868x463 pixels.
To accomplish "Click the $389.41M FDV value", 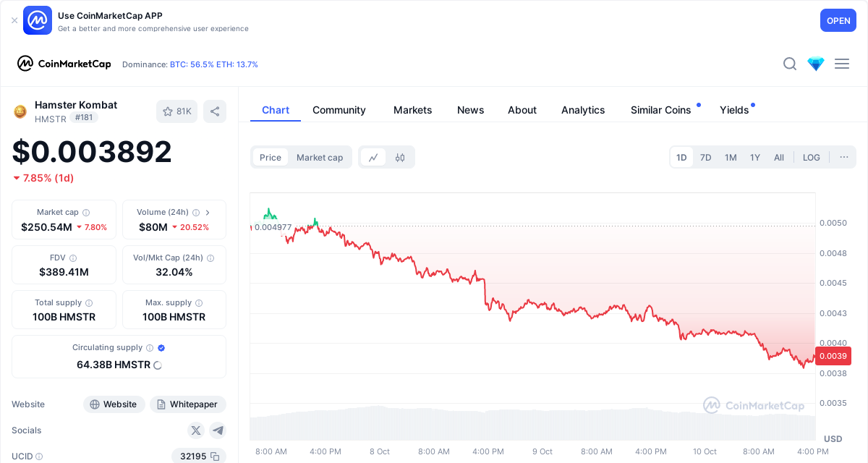I will tap(64, 272).
